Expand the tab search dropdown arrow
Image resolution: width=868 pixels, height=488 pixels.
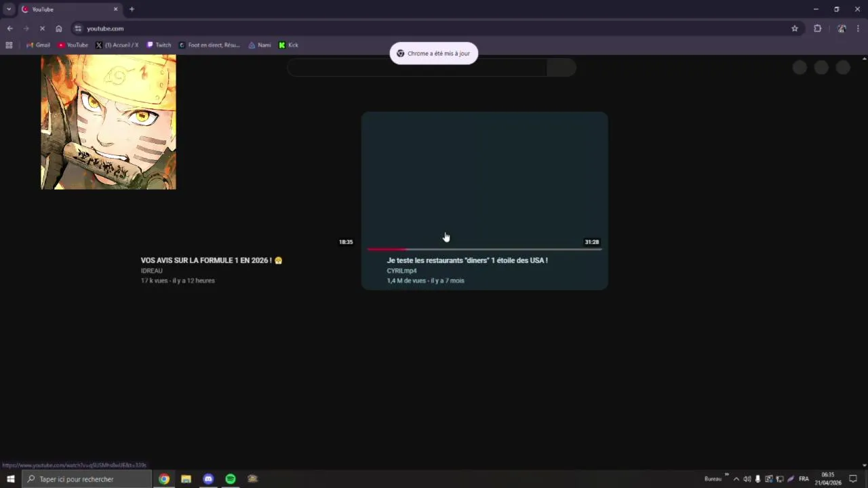pyautogui.click(x=9, y=9)
